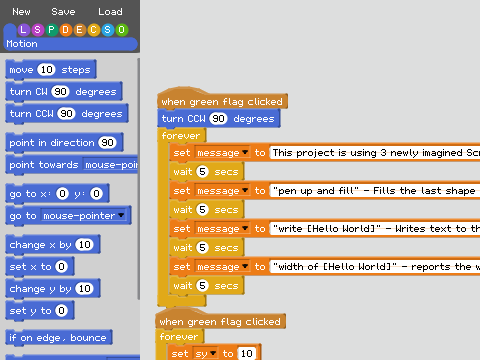Viewport: 480px width, 360px height.
Task: Click the block palette vertical scrollbar
Action: tap(139, 178)
